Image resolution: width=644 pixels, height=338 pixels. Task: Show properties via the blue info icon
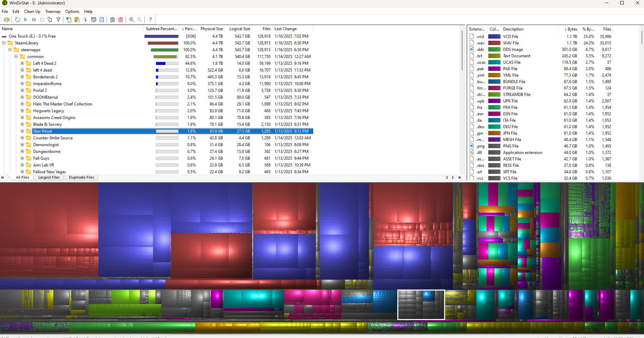[102, 19]
